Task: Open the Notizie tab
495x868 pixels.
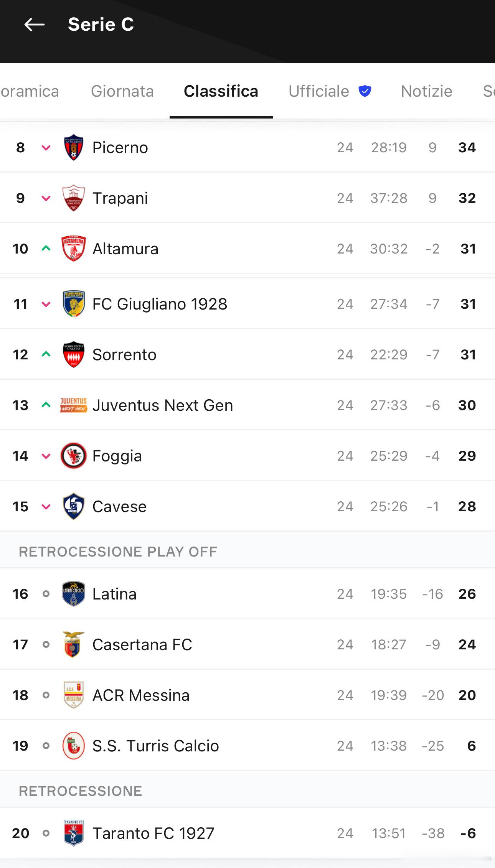Action: pos(427,91)
